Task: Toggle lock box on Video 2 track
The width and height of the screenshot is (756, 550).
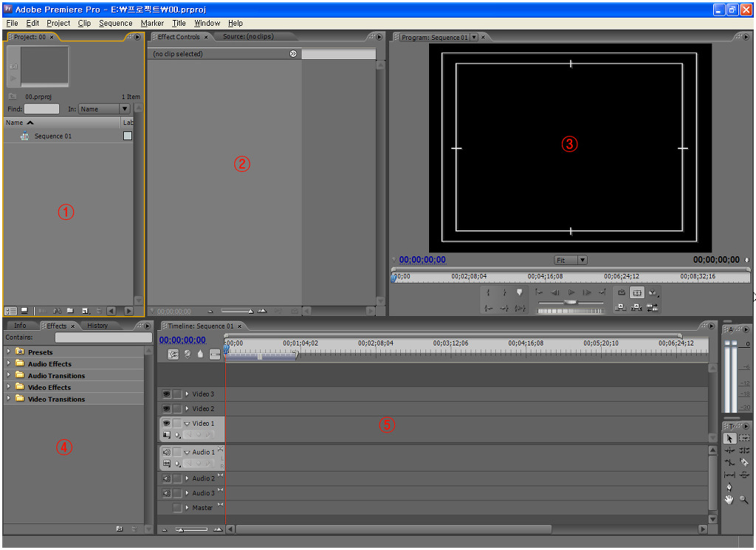Action: pyautogui.click(x=177, y=409)
